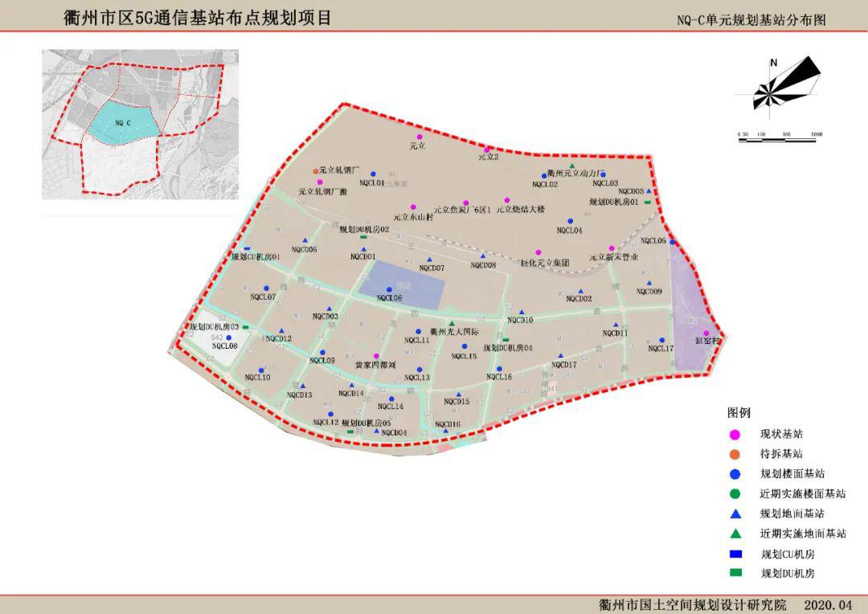The width and height of the screenshot is (868, 614).
Task: Click the blue circle marker above NQCL10
Action: [261, 370]
